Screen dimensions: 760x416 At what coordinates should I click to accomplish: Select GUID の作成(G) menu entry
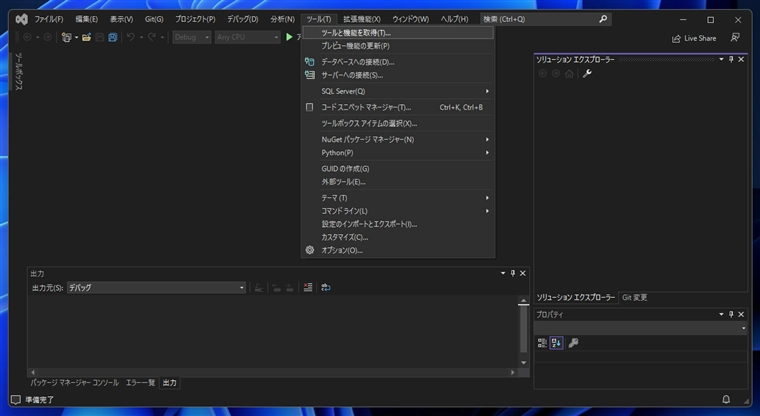click(398, 169)
